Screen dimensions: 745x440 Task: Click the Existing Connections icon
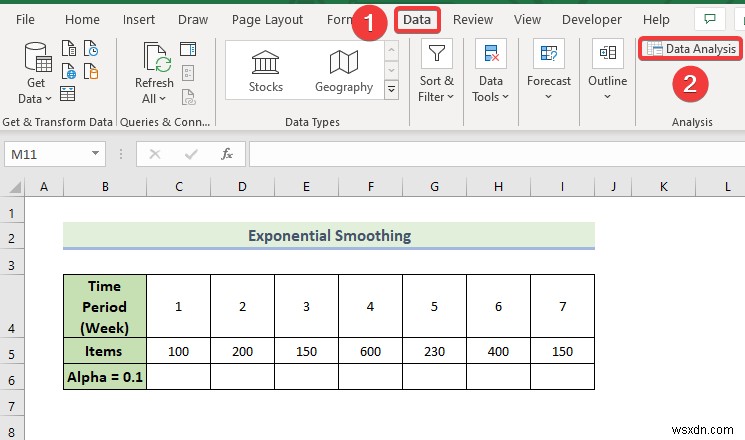click(x=91, y=71)
